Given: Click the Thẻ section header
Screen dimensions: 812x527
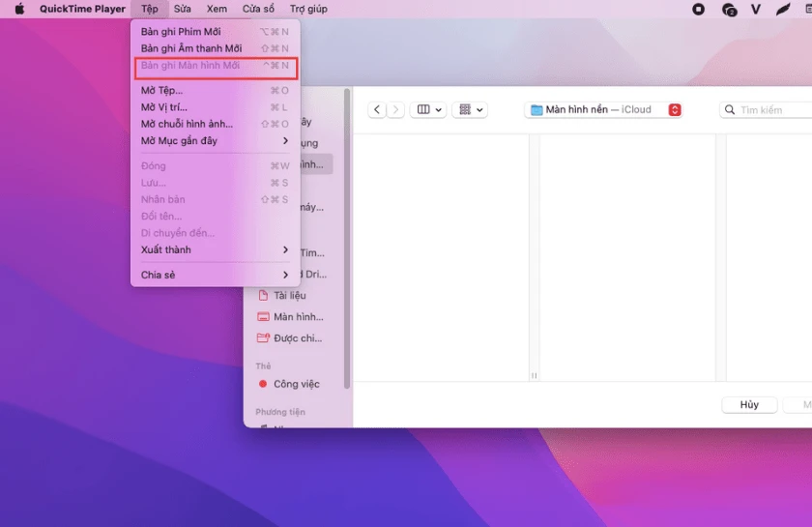Looking at the screenshot, I should pyautogui.click(x=263, y=366).
